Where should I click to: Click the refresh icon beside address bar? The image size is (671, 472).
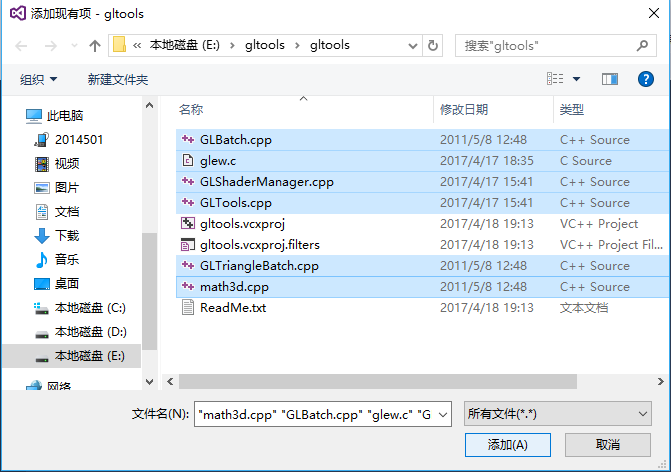[x=433, y=45]
